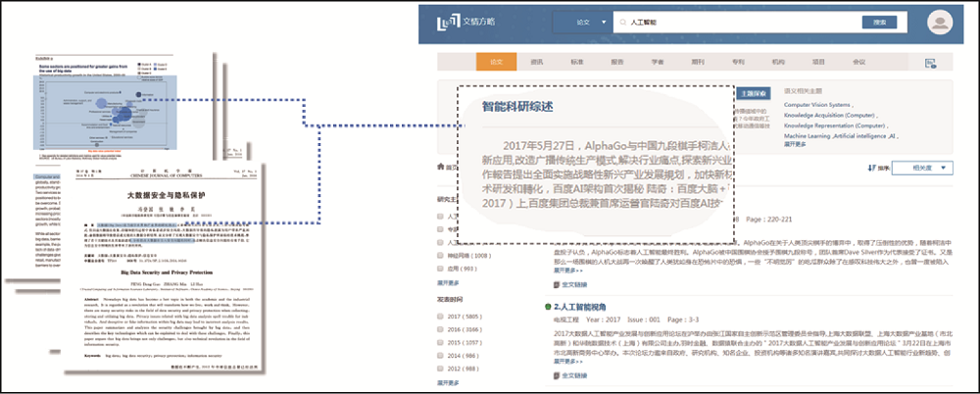This screenshot has width=980, height=394.
Task: Open the 相关度 sort dropdown
Action: click(922, 168)
